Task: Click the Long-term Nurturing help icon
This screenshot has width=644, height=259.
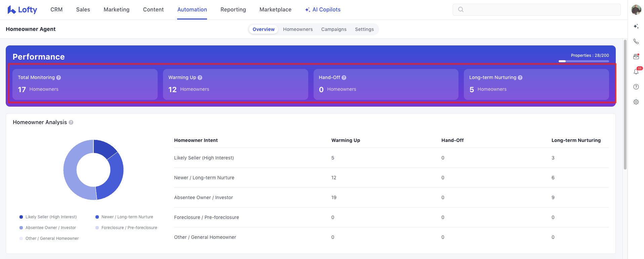Action: 520,78
